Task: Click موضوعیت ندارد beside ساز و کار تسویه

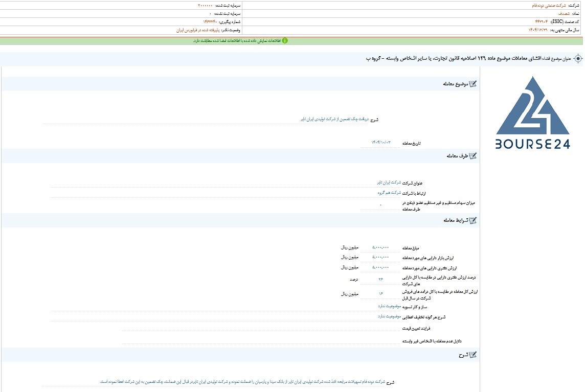Action: click(389, 306)
